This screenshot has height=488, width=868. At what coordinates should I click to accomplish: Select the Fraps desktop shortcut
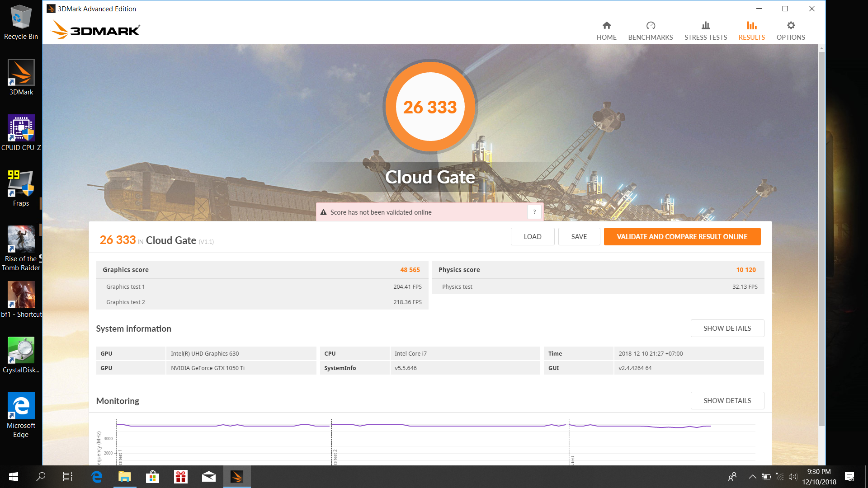pyautogui.click(x=21, y=188)
